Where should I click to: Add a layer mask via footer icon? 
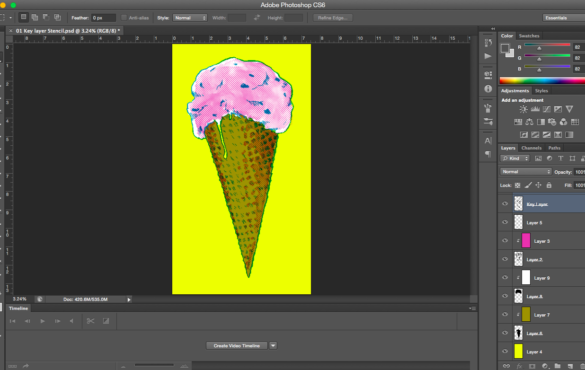(532, 366)
